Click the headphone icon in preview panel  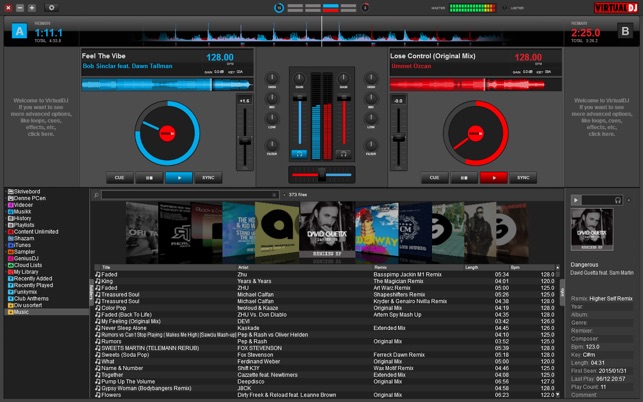[620, 200]
